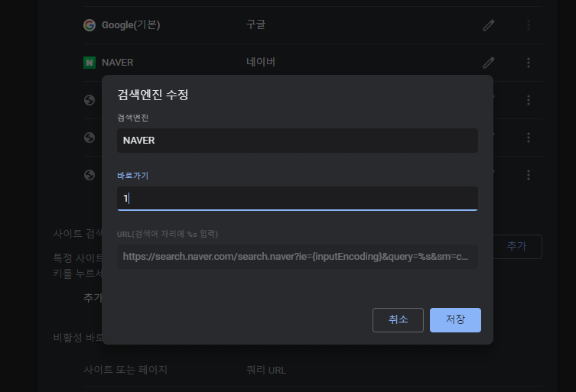Click the Google(기본) search engine name
576x392 pixels.
click(x=131, y=25)
